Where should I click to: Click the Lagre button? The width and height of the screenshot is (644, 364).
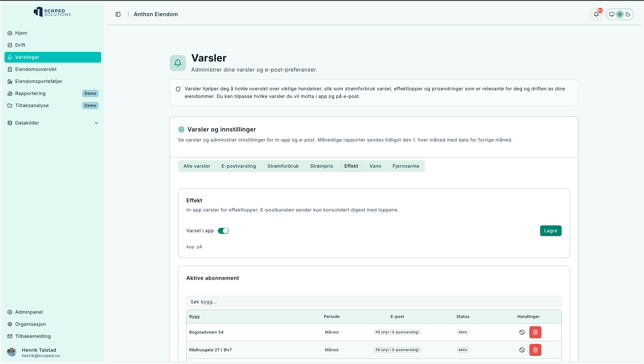tap(550, 231)
